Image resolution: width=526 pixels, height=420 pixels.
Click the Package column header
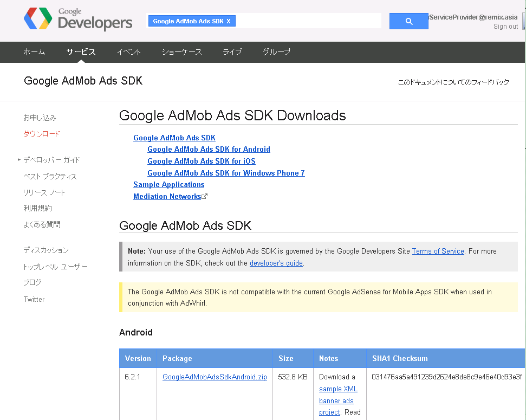click(215, 358)
